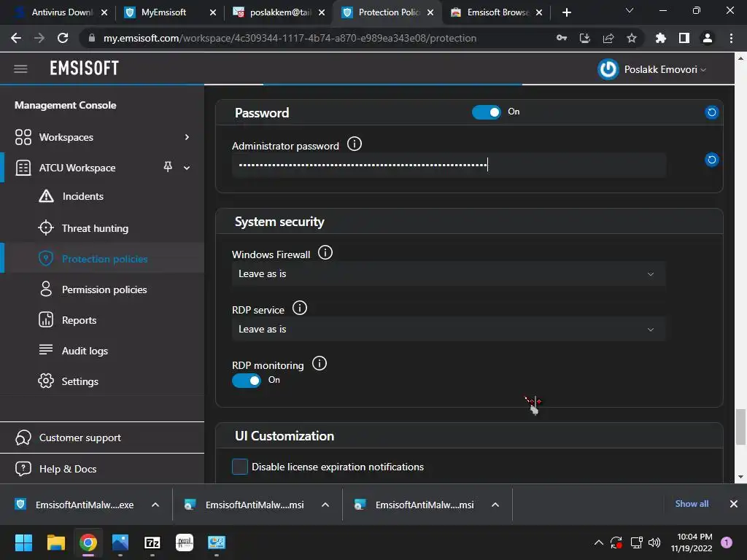747x560 pixels.
Task: Select Protection policies in sidebar
Action: pyautogui.click(x=103, y=259)
